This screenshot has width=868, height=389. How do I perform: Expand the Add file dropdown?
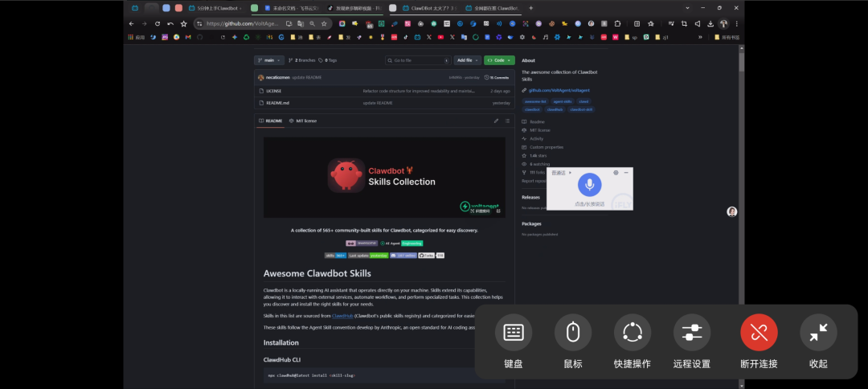pyautogui.click(x=467, y=60)
